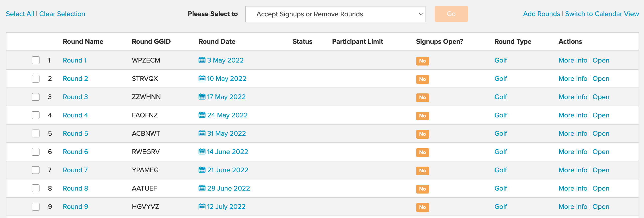
Task: Click the calendar icon beside 10 May 2022
Action: 202,78
